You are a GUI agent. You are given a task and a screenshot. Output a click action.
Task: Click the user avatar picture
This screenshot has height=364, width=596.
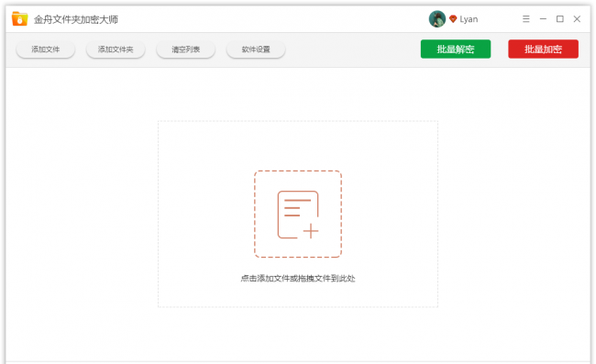tap(437, 19)
